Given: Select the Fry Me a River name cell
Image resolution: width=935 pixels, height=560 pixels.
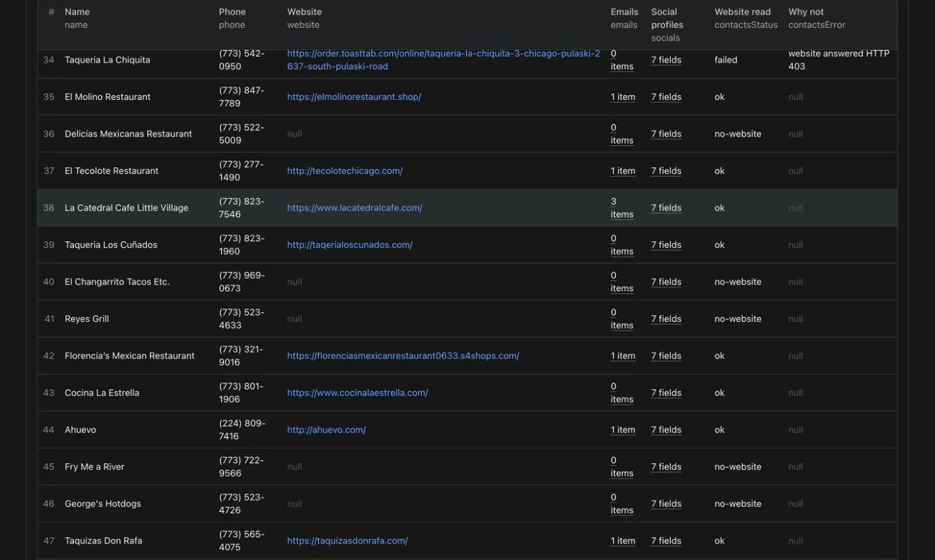Looking at the screenshot, I should [x=95, y=467].
